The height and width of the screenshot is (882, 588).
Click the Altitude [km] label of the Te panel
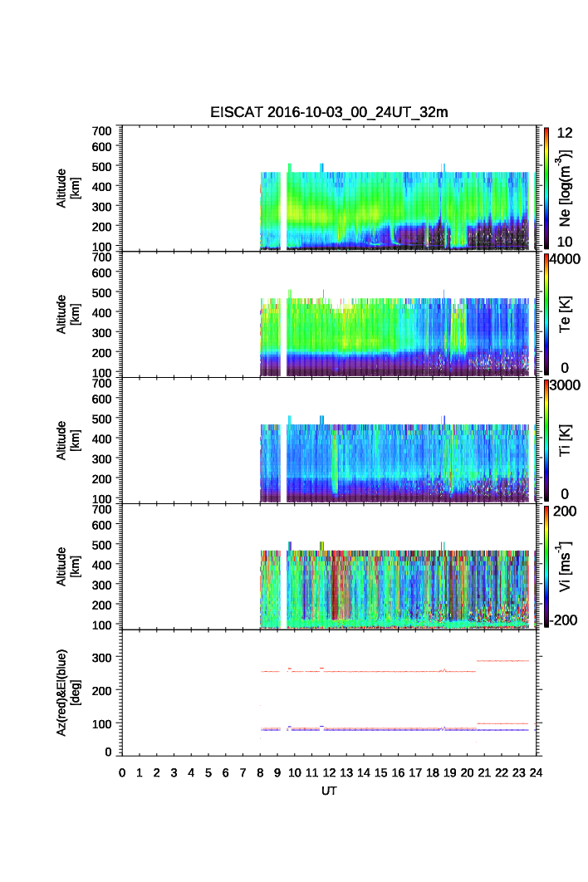click(x=67, y=315)
